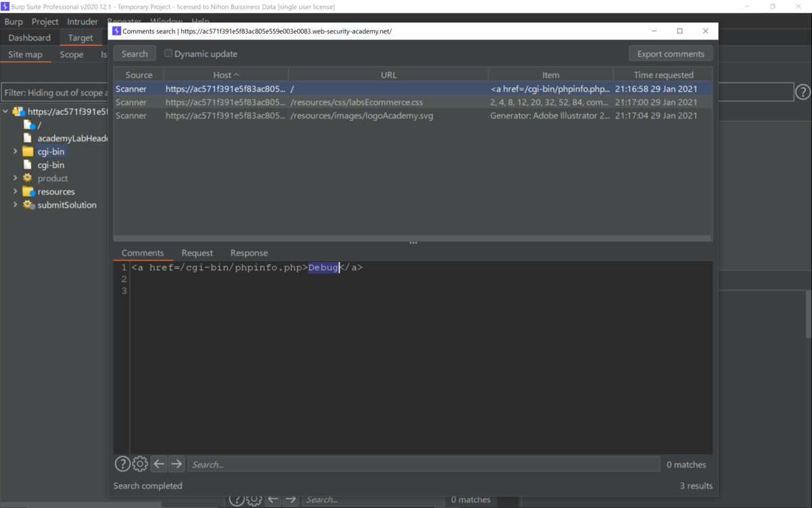Image resolution: width=812 pixels, height=508 pixels.
Task: Focus the Search field in main window bottom
Action: tap(372, 499)
